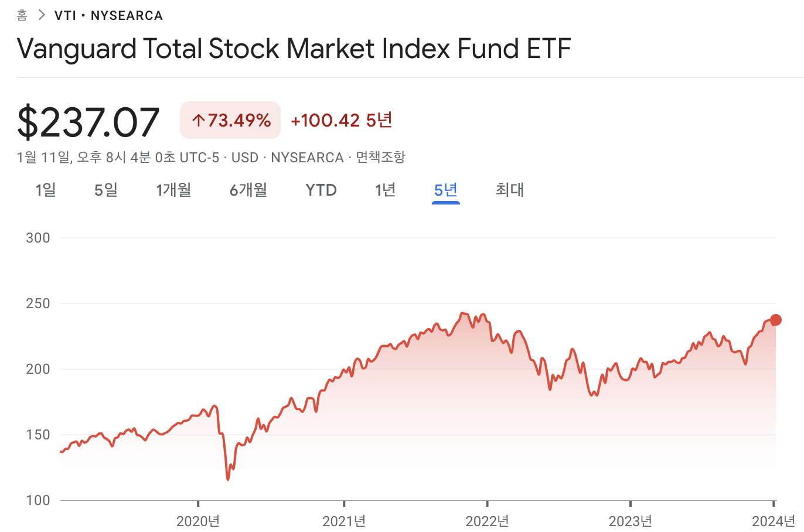
Task: Click the $237.07 price display
Action: [88, 120]
